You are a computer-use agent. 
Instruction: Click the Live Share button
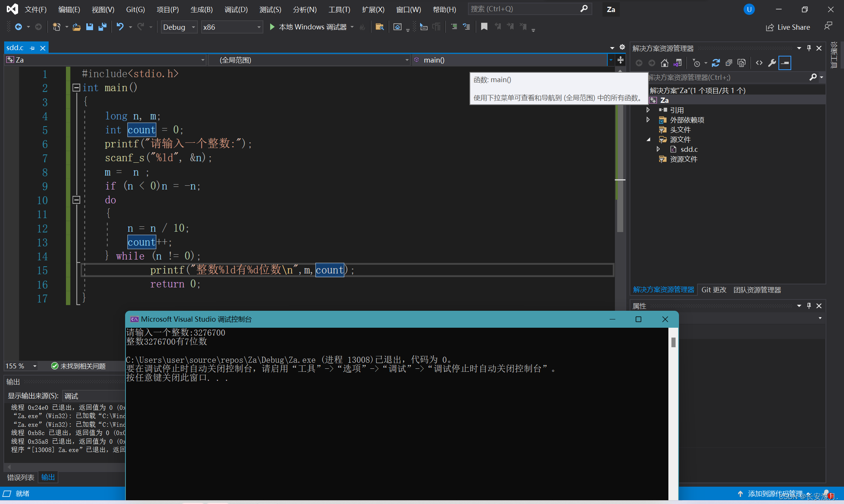pos(788,27)
